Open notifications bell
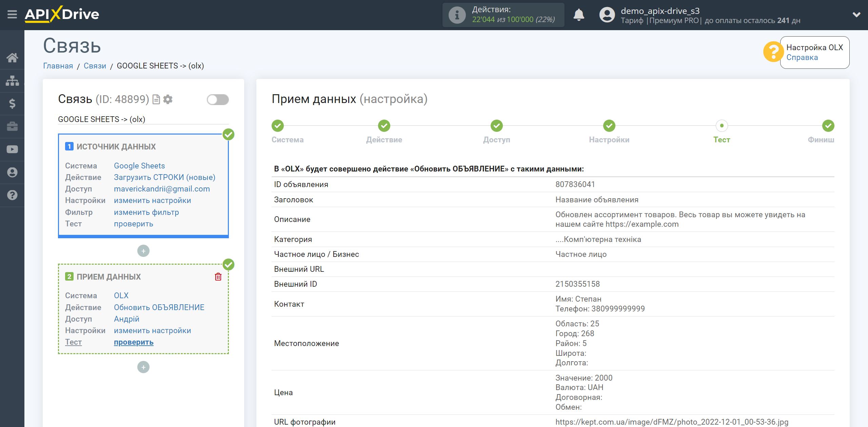 [579, 15]
